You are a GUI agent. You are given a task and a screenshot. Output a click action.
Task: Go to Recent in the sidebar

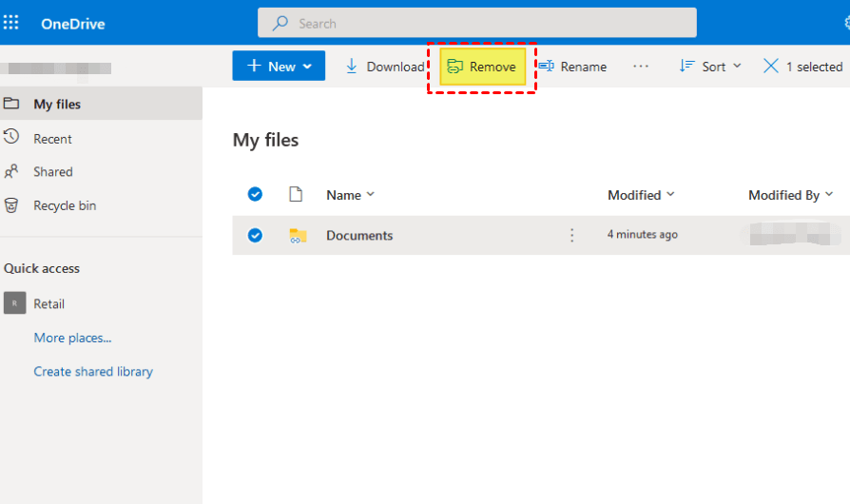[52, 139]
